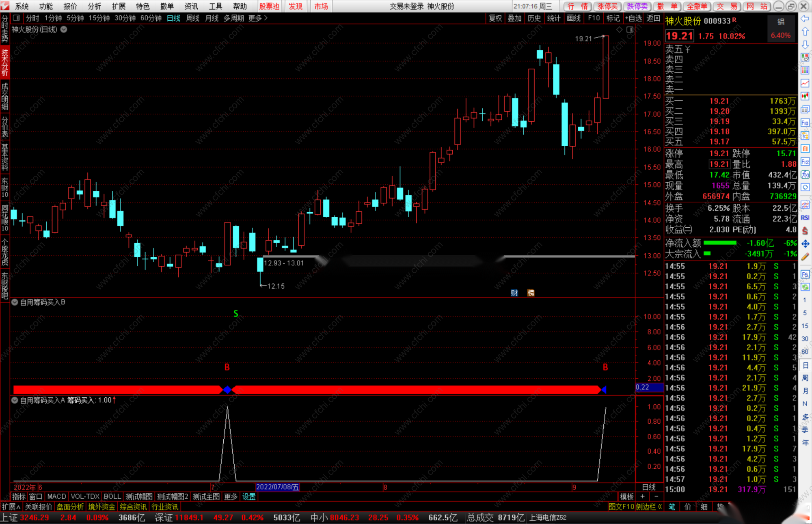Open the 分析 menu

(x=94, y=6)
